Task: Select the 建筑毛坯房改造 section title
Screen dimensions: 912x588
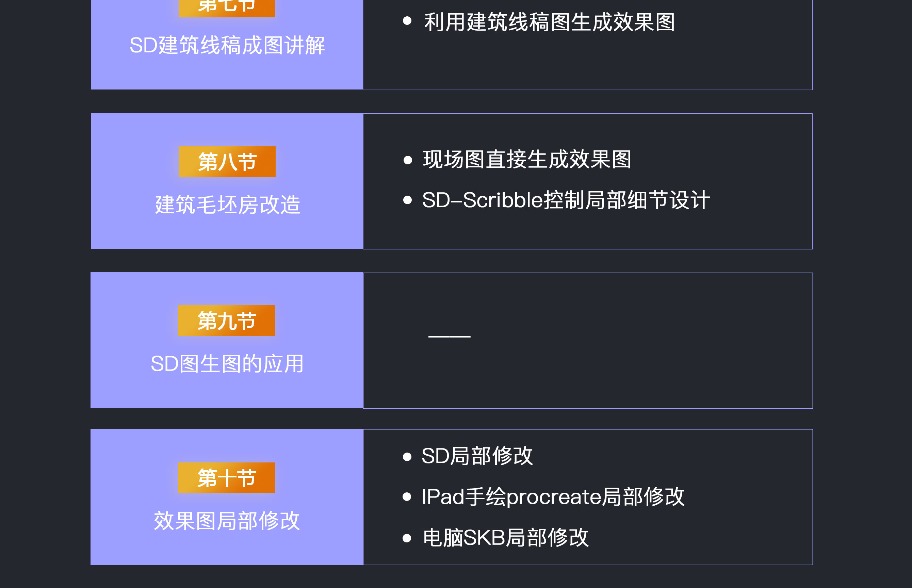Action: point(228,205)
